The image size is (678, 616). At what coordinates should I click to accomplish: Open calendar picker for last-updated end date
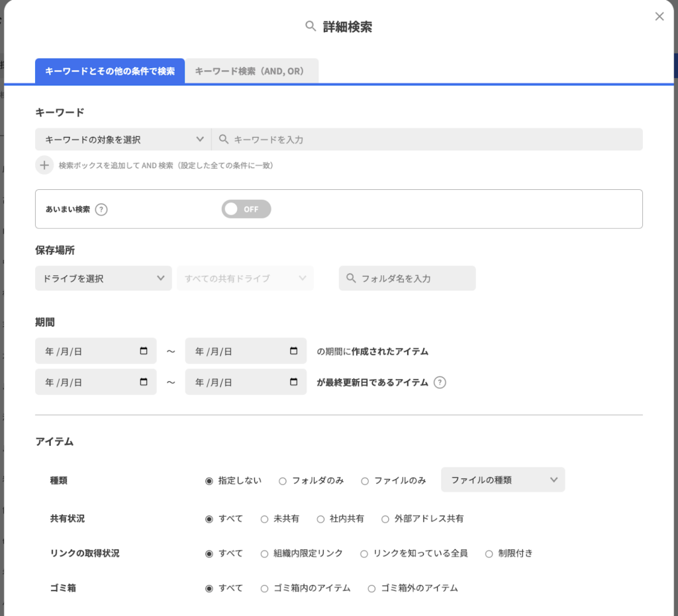pyautogui.click(x=294, y=382)
